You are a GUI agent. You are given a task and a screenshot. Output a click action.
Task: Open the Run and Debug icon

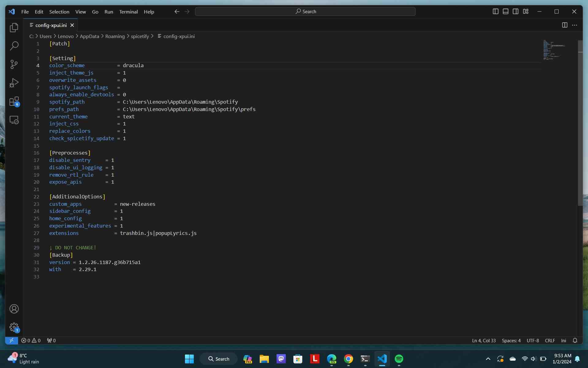(14, 83)
